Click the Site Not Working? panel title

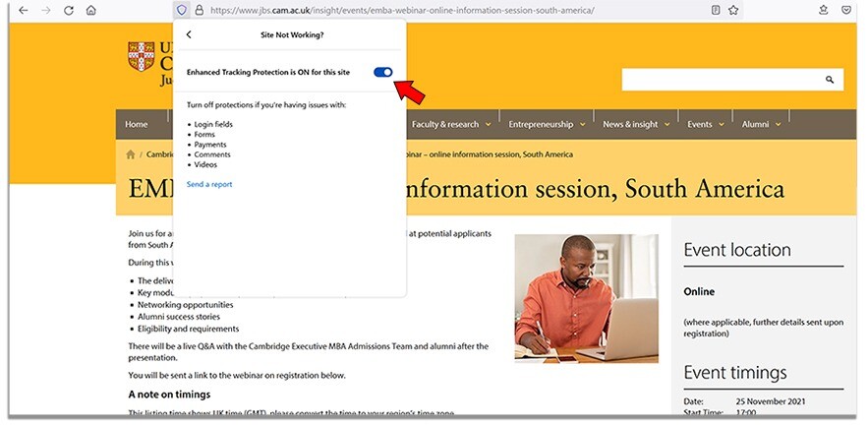(292, 34)
